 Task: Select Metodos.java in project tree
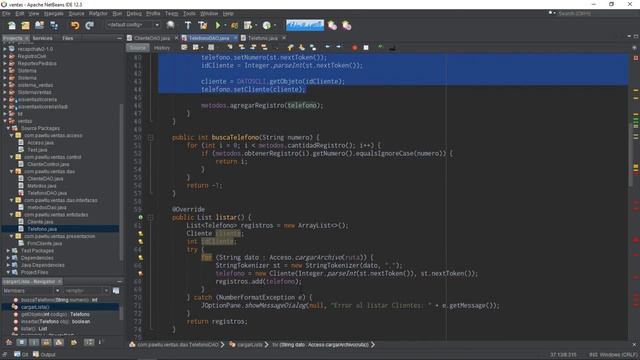(x=42, y=186)
